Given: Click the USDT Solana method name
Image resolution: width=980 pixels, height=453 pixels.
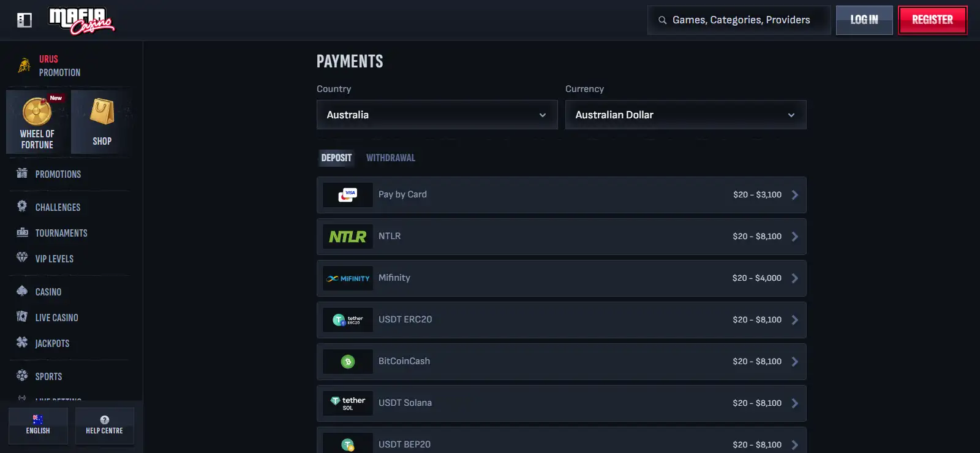Looking at the screenshot, I should (x=405, y=403).
